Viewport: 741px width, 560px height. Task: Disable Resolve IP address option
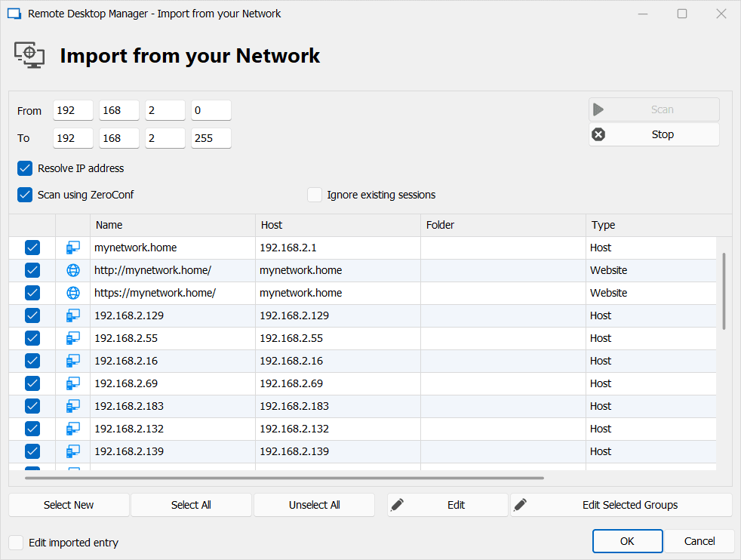coord(25,168)
